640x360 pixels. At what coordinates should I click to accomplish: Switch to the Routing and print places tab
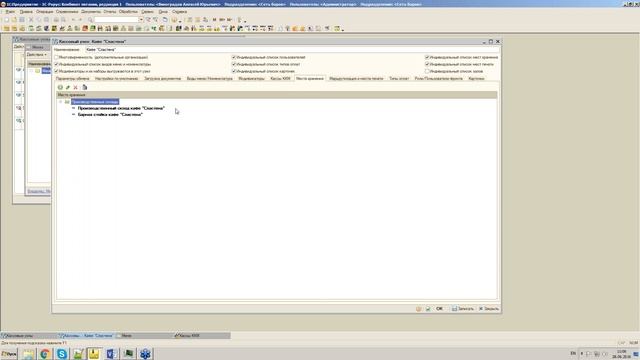tap(356, 78)
